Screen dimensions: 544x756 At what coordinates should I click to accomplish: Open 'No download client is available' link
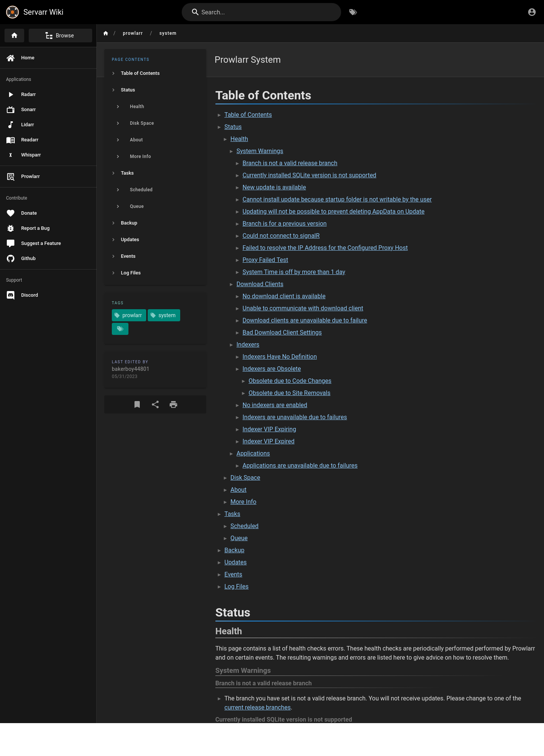pos(284,296)
